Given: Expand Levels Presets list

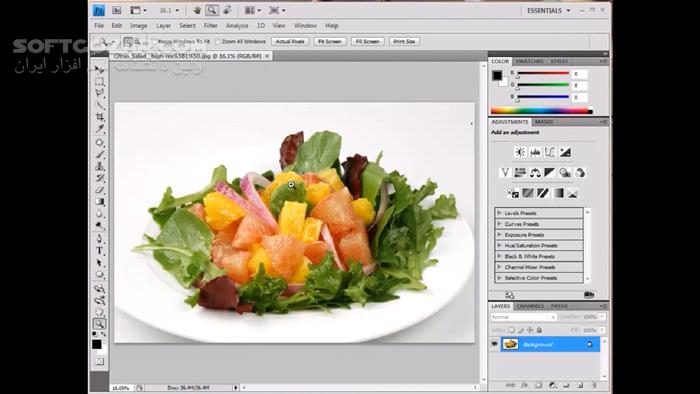Looking at the screenshot, I should [499, 213].
